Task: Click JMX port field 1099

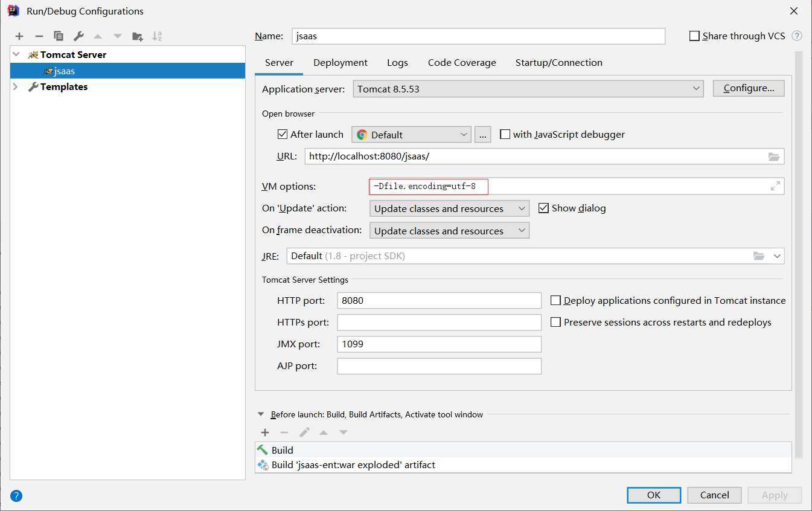Action: 439,344
